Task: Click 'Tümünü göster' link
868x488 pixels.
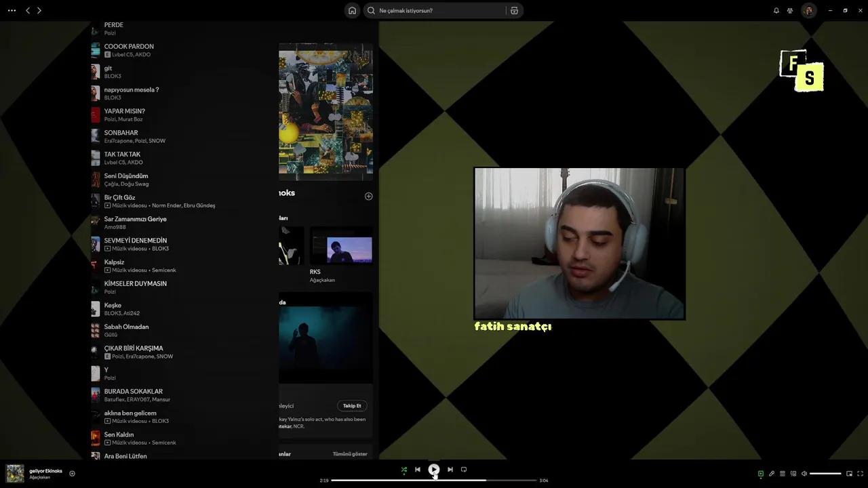Action: 350,453
